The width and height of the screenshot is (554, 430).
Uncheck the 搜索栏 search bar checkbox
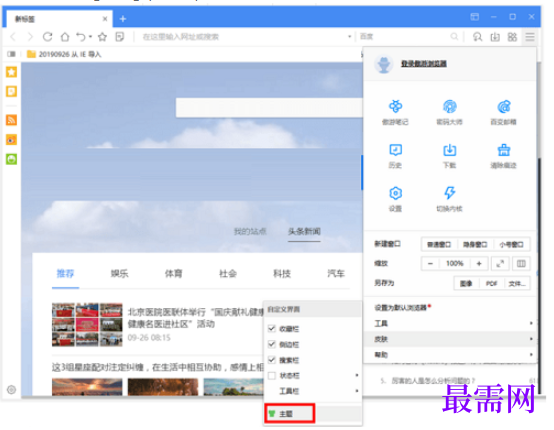(x=272, y=360)
